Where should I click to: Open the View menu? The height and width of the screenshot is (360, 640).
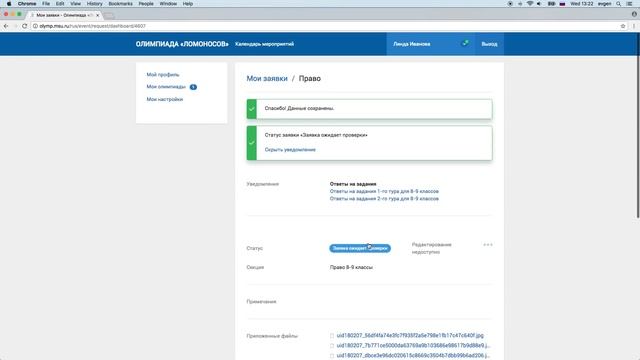click(76, 4)
